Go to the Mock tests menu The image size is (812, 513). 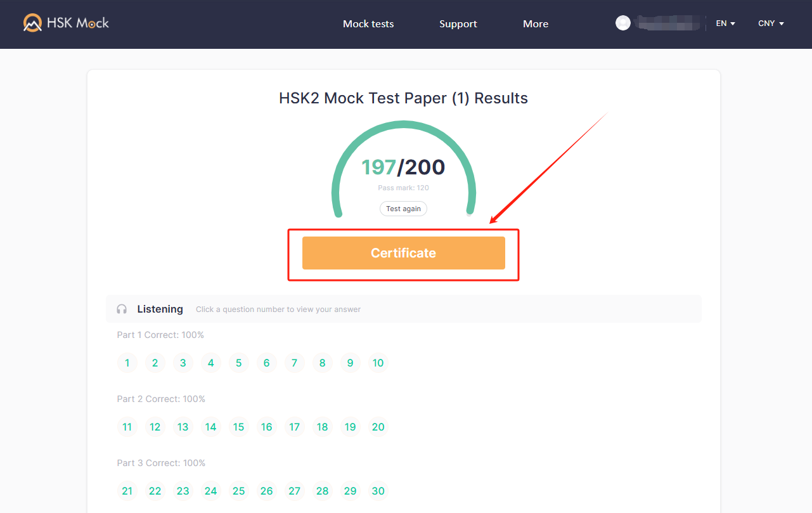[368, 23]
